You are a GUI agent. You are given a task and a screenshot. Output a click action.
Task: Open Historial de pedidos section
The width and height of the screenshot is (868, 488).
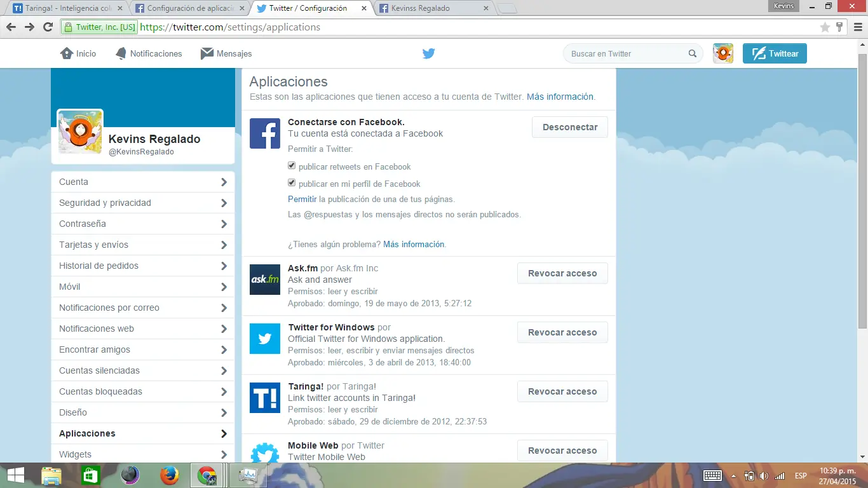coord(143,266)
